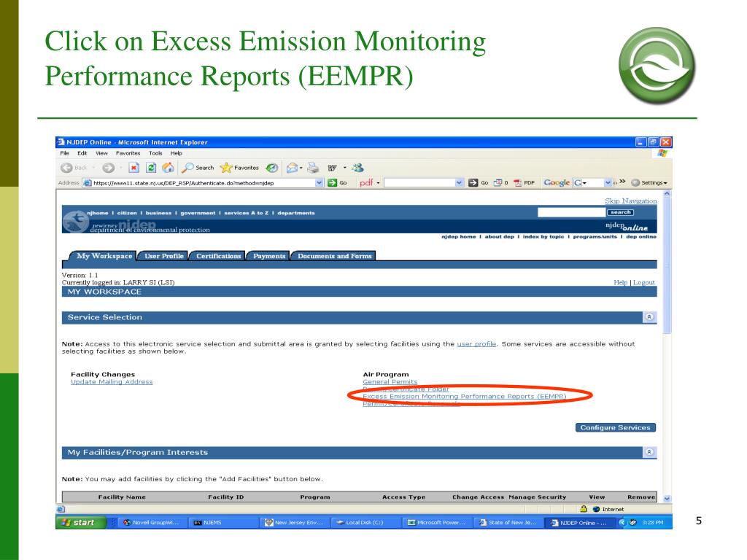Click the browser Forward arrow button
The width and height of the screenshot is (747, 560).
[x=109, y=168]
